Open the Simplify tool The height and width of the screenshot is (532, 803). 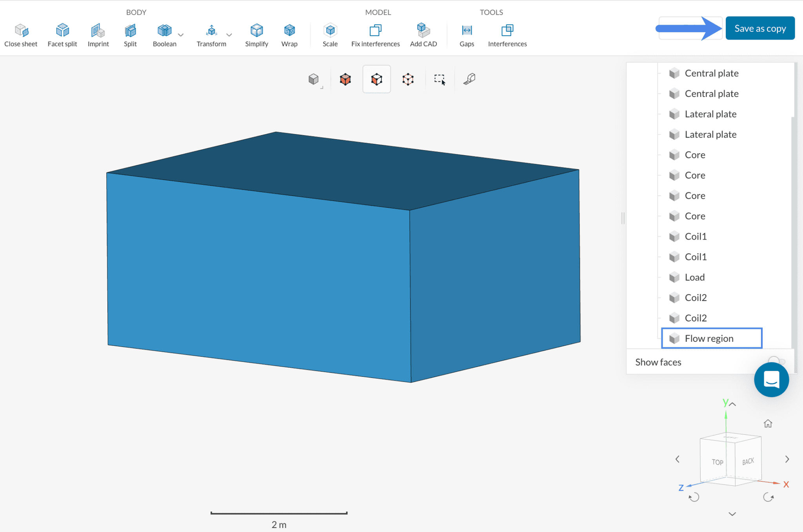(256, 34)
